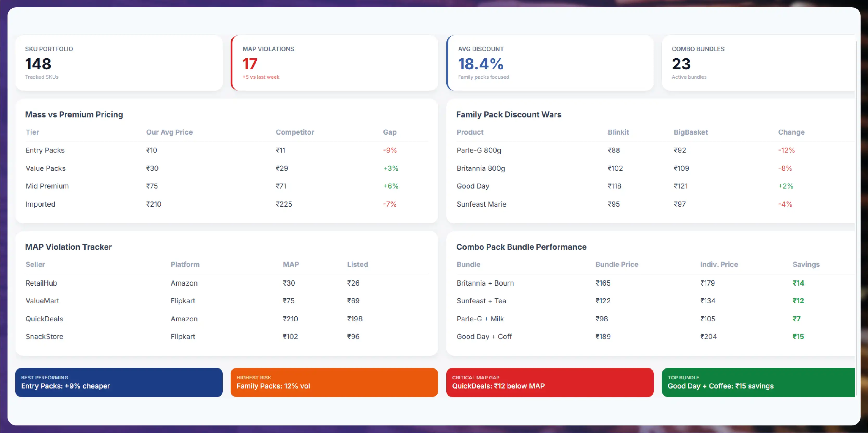
Task: Click the ₹15 savings value
Action: coord(798,336)
